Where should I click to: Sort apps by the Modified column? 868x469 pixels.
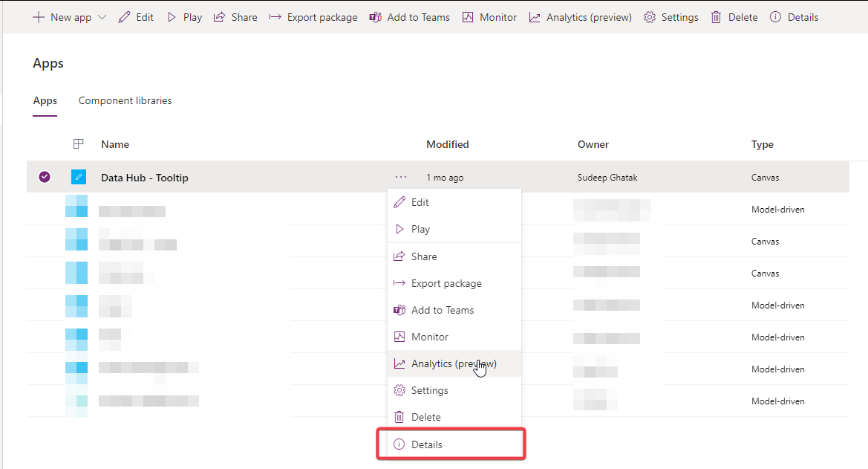coord(448,143)
